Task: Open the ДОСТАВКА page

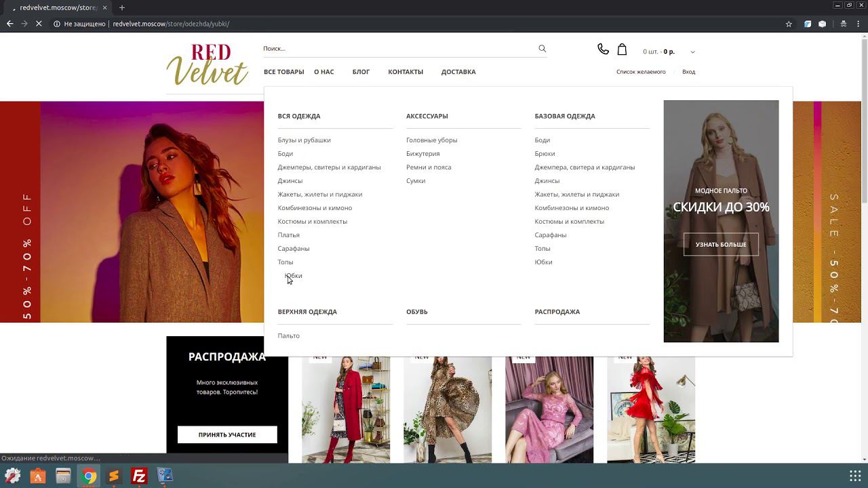Action: point(458,72)
